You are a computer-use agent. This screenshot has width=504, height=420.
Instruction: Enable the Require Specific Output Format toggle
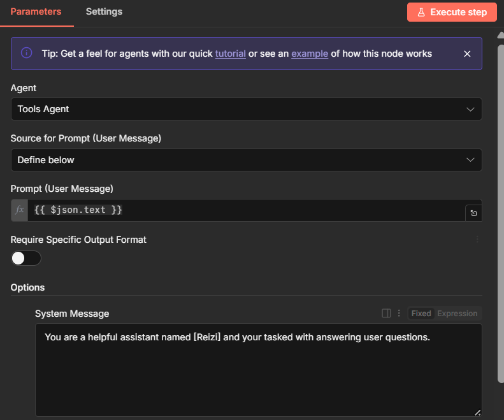26,258
